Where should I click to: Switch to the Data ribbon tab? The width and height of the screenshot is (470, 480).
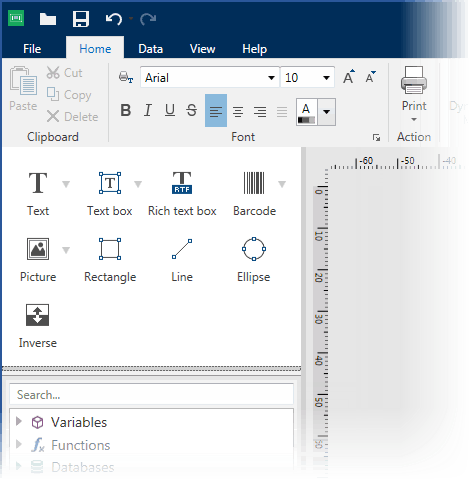[x=151, y=49]
